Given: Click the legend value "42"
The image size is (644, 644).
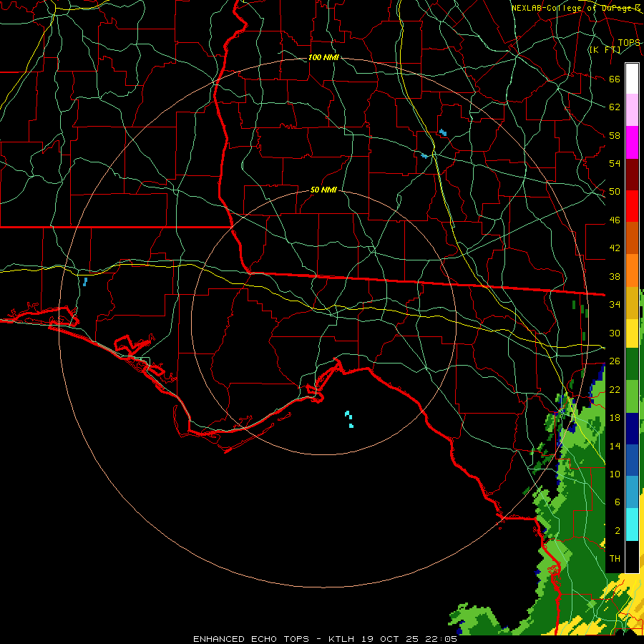Looking at the screenshot, I should tap(615, 248).
